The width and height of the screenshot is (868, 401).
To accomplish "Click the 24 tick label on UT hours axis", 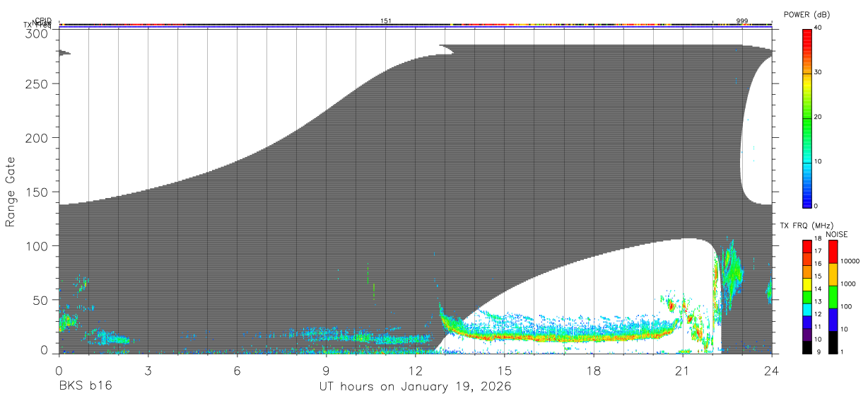I will click(x=772, y=371).
